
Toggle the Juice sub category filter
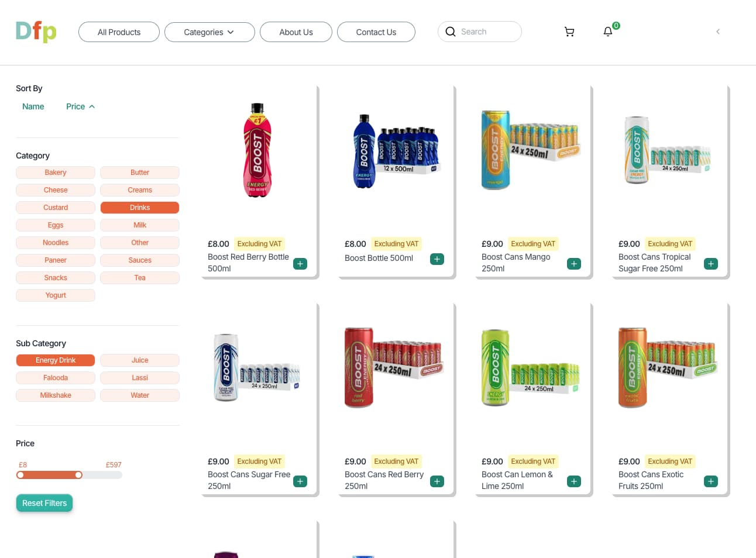[x=140, y=360]
